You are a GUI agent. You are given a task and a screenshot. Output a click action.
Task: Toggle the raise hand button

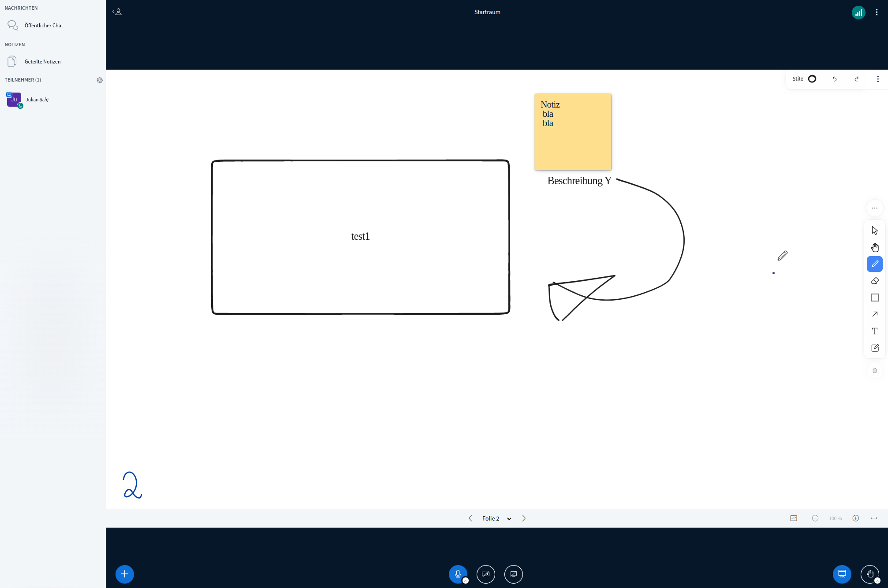(x=869, y=574)
